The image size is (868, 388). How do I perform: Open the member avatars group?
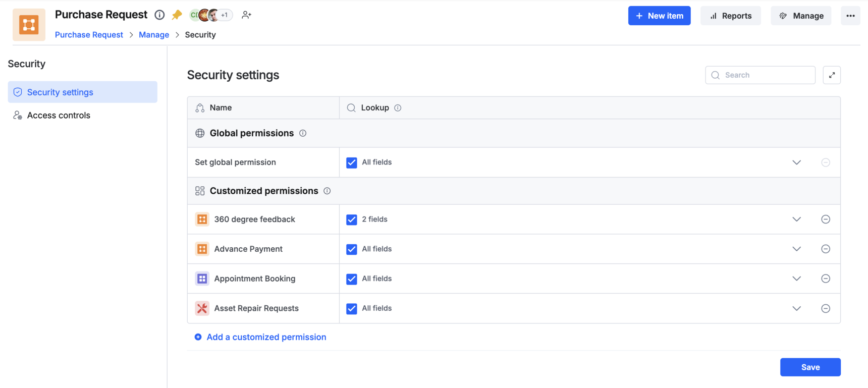click(210, 15)
